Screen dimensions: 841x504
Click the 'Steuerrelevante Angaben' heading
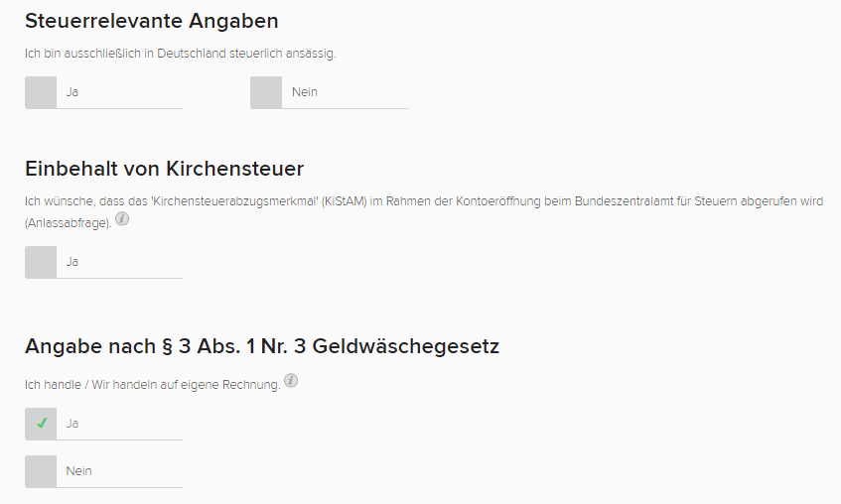click(152, 20)
